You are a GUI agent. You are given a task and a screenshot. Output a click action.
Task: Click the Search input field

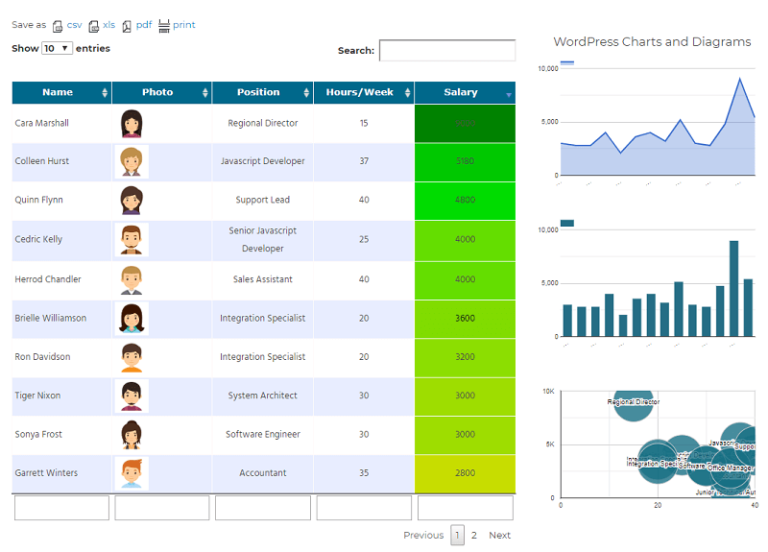(447, 50)
